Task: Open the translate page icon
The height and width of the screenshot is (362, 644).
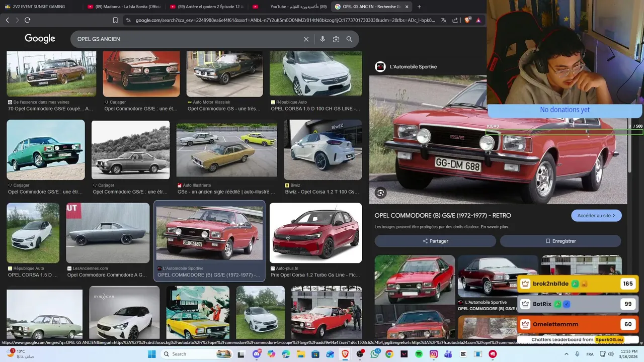Action: (444, 20)
